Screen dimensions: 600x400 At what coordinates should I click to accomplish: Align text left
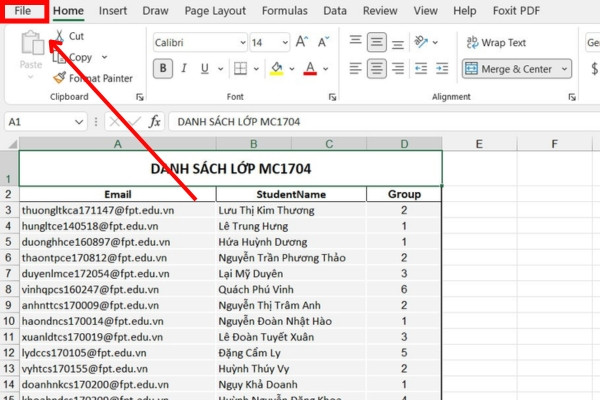pos(355,69)
